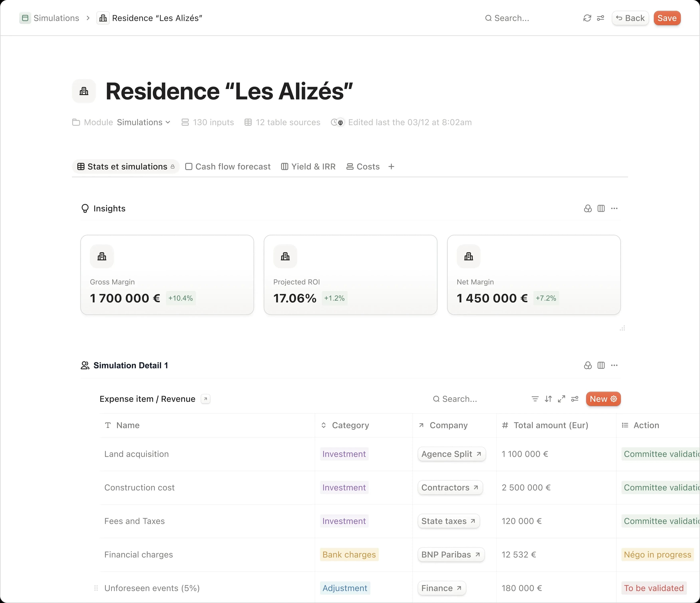Click the filter icon above the table
The width and height of the screenshot is (700, 603).
tap(535, 399)
